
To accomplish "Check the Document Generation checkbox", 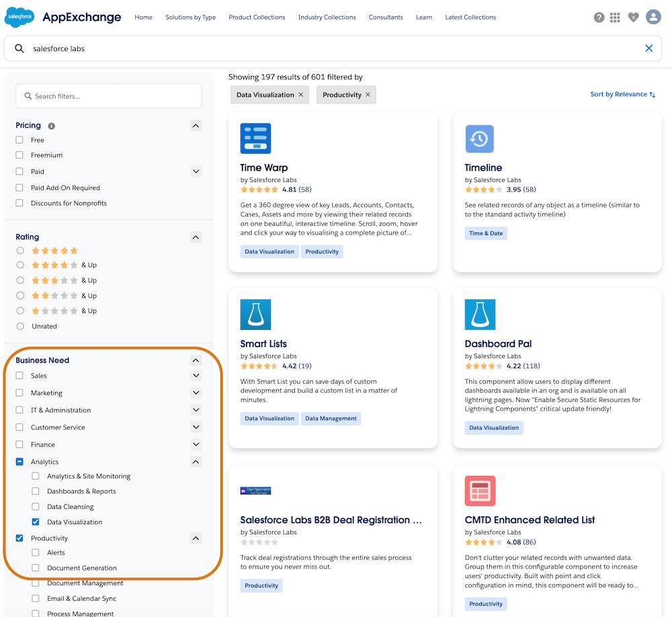I will click(x=36, y=568).
